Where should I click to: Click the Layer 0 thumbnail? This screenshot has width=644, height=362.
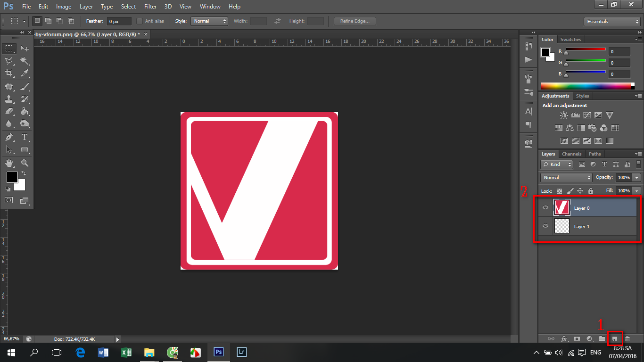tap(561, 208)
